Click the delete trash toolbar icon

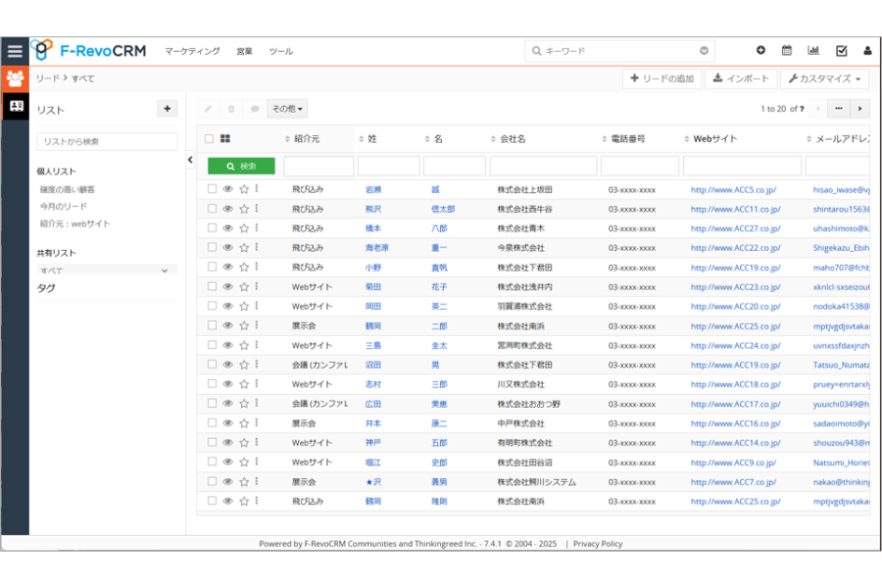click(231, 109)
